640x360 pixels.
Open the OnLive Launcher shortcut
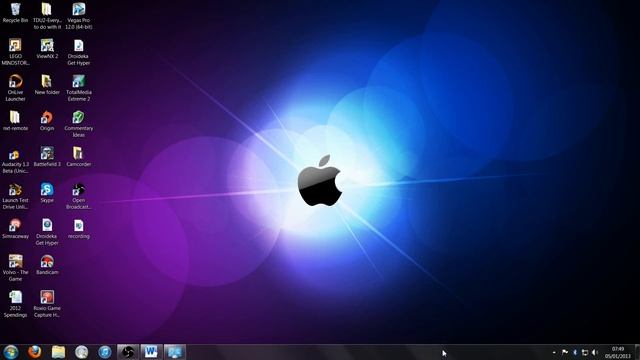(x=15, y=88)
